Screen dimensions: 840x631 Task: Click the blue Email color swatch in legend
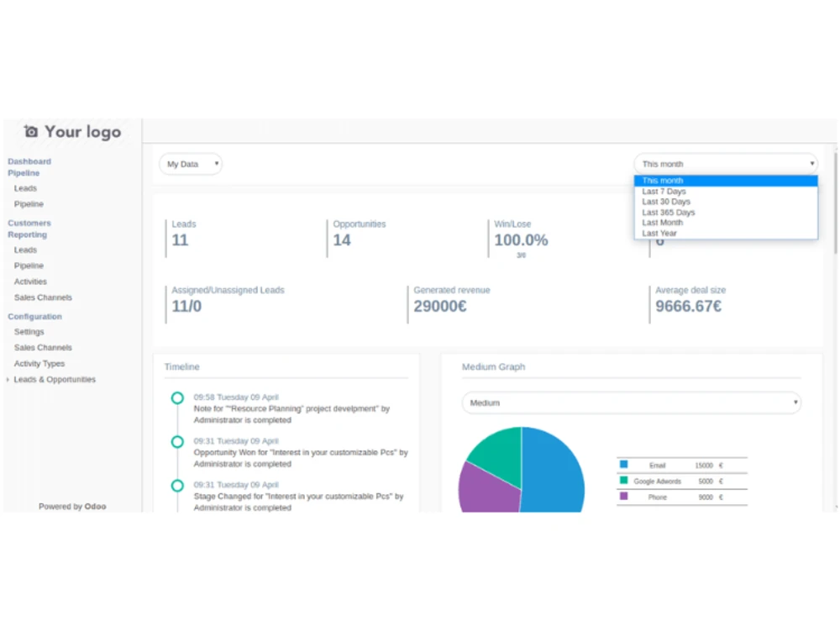tap(623, 465)
